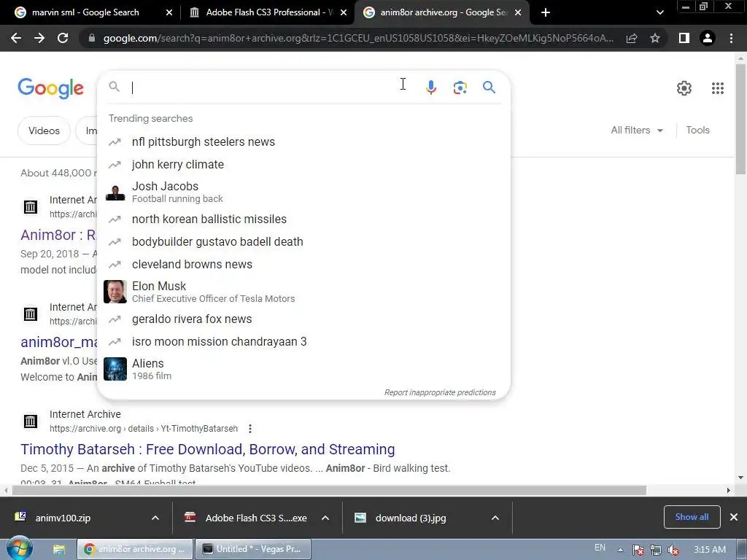Filter results by Videos
Viewport: 747px width, 560px height.
pos(44,131)
